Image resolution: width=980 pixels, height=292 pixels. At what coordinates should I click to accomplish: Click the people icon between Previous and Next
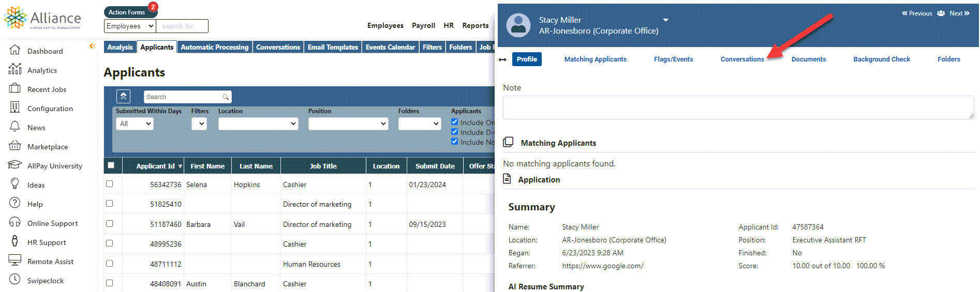pyautogui.click(x=941, y=13)
